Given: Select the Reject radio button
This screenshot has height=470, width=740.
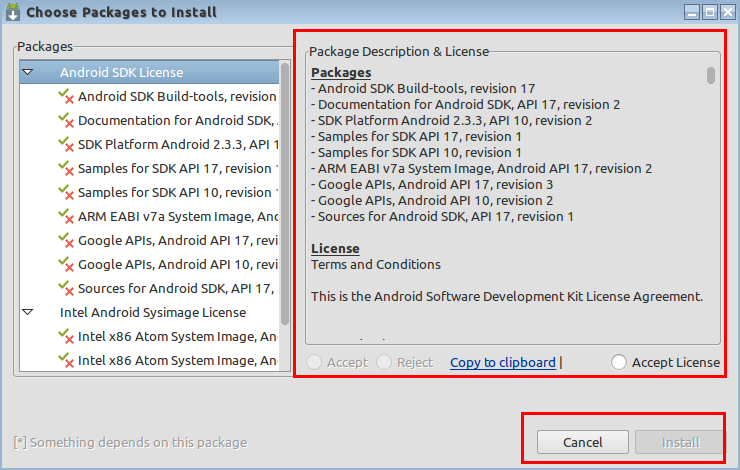Looking at the screenshot, I should tap(384, 362).
